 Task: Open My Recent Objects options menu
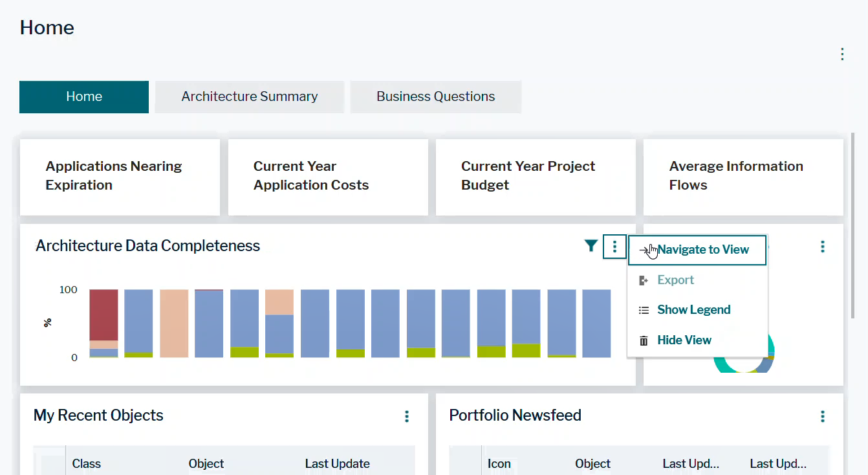406,416
